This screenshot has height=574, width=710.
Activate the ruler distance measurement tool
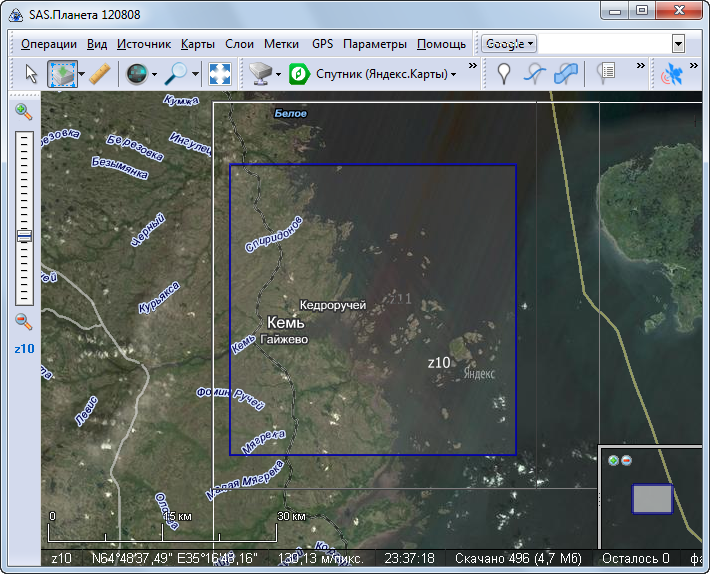pyautogui.click(x=99, y=73)
